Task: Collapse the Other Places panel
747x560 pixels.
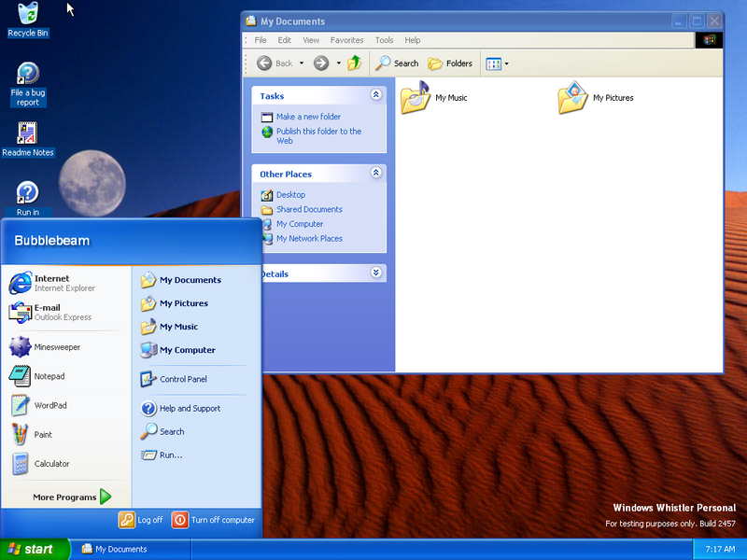Action: point(376,174)
